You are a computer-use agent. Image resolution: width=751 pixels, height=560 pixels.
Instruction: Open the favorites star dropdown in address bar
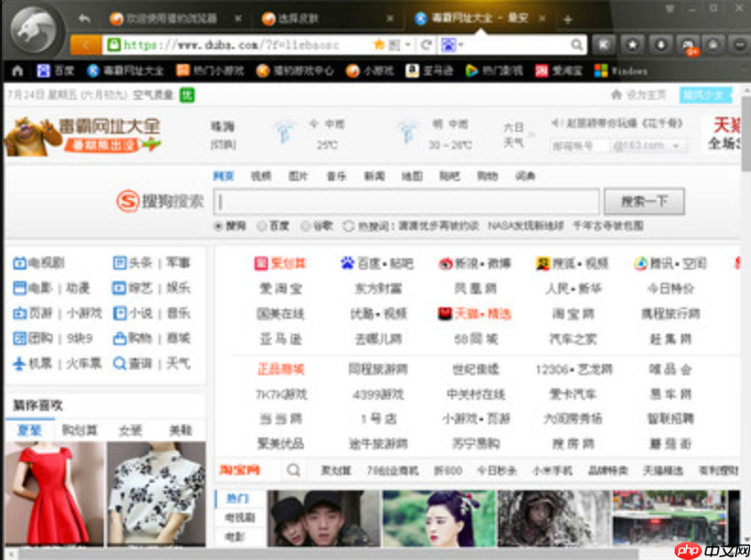point(380,44)
